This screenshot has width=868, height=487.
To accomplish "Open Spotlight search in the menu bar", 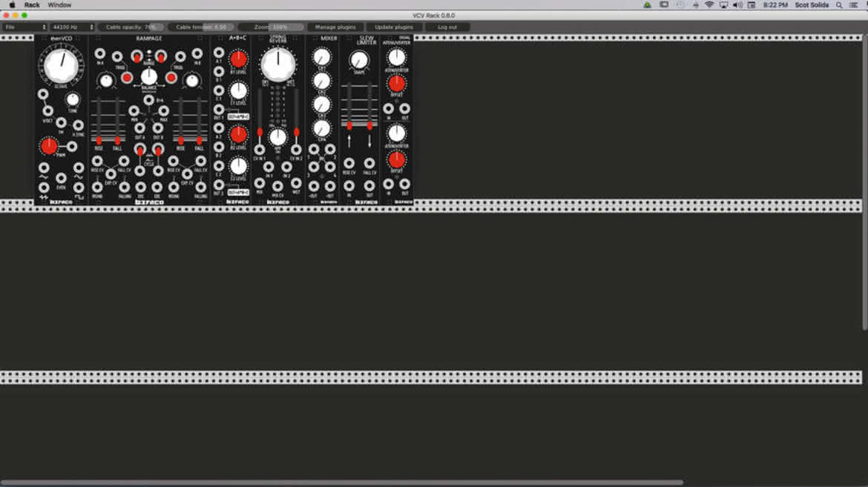I will point(839,5).
